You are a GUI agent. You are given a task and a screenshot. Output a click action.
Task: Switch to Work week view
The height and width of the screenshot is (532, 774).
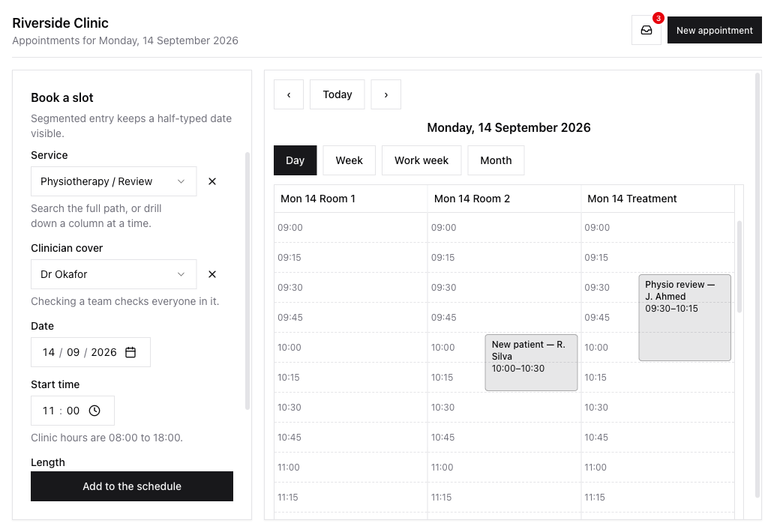(x=421, y=160)
